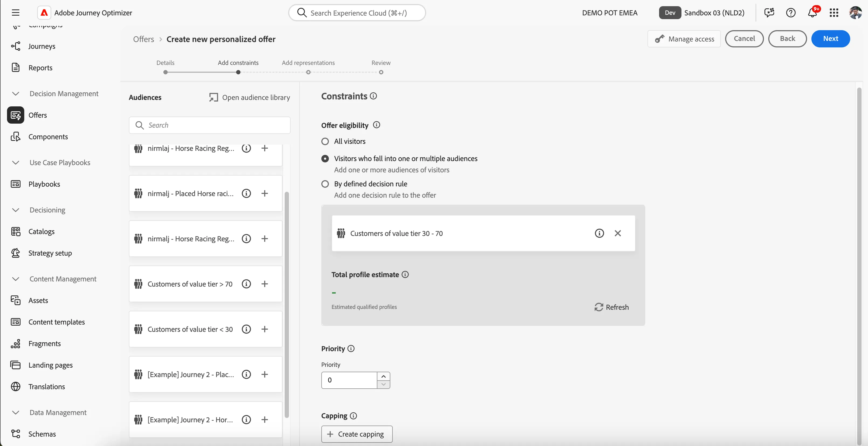The width and height of the screenshot is (868, 446).
Task: Show Constraints heading info tooltip
Action: (373, 96)
